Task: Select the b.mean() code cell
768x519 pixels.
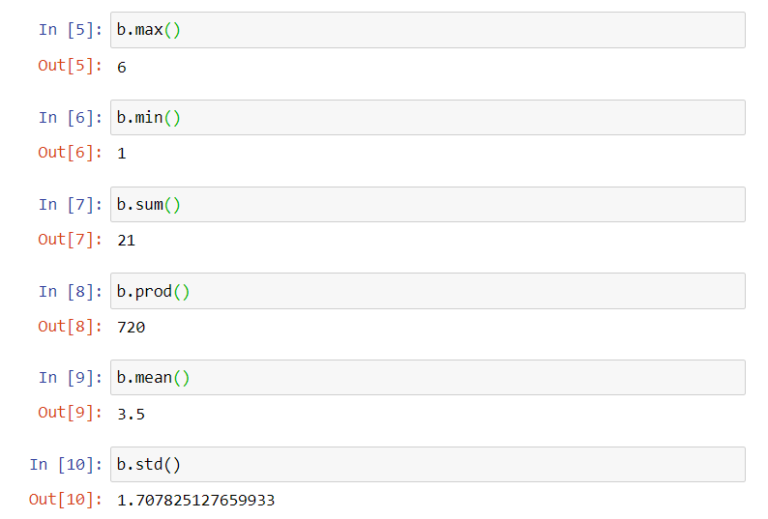Action: coord(428,377)
